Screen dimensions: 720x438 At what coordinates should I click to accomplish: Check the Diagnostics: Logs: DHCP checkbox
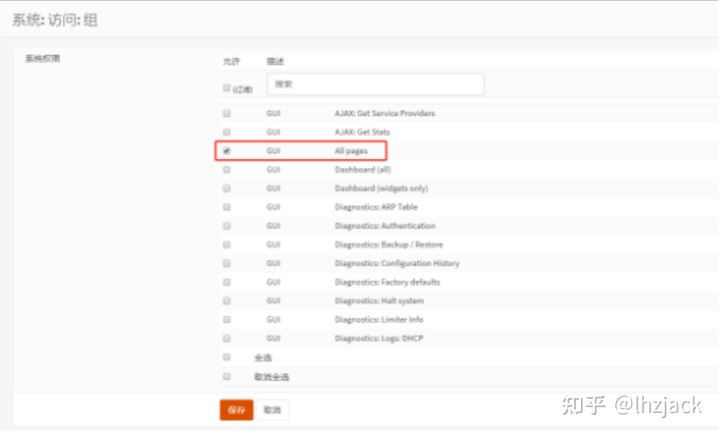pos(226,338)
